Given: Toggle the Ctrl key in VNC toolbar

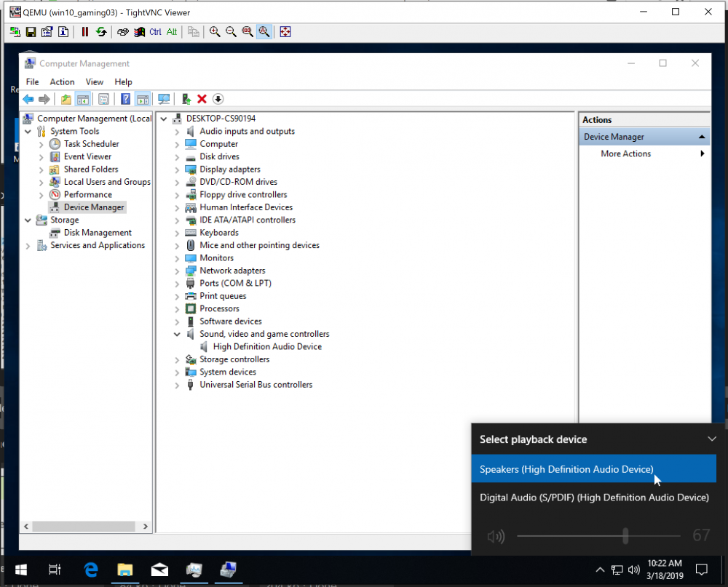Looking at the screenshot, I should (x=156, y=31).
